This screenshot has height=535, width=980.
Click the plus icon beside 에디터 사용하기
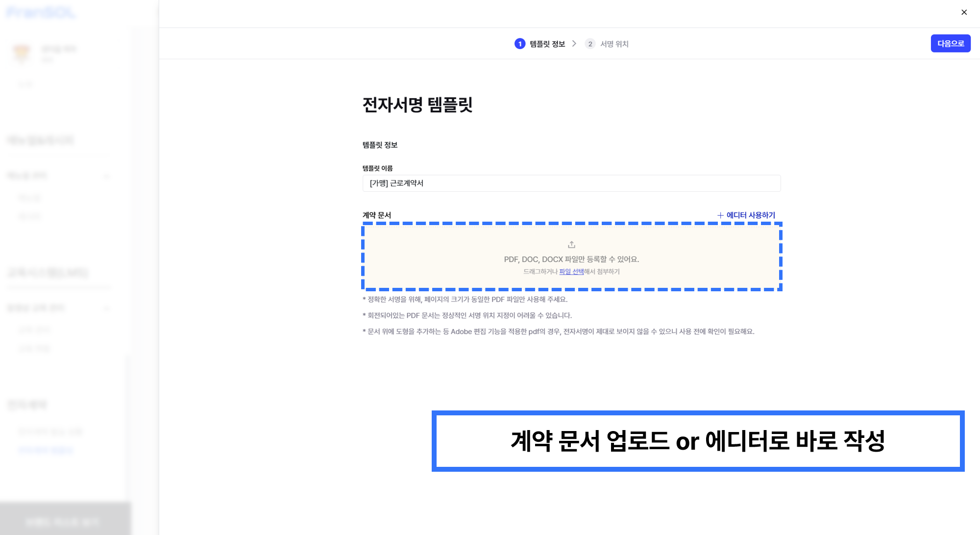[x=720, y=215]
